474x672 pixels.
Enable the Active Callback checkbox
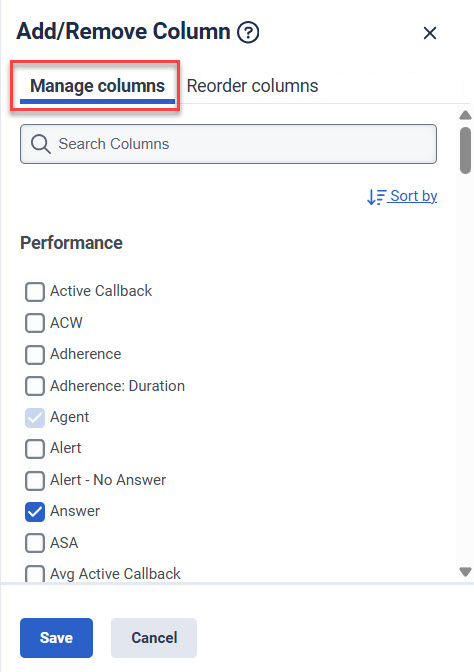(x=35, y=292)
